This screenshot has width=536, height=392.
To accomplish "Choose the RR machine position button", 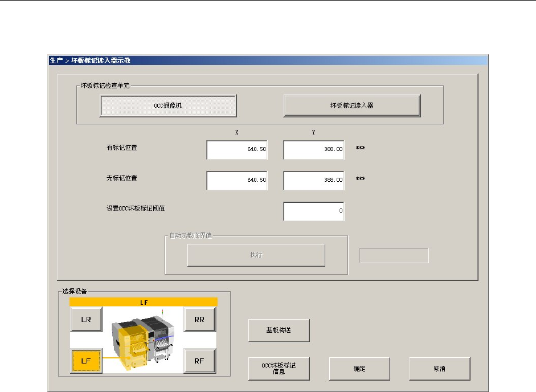I will click(x=199, y=320).
